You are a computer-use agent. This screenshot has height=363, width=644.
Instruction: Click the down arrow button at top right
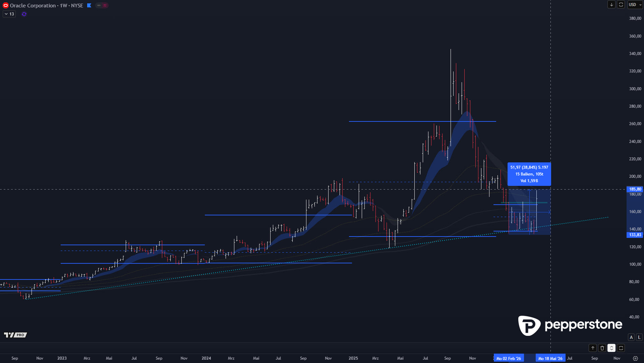pyautogui.click(x=611, y=5)
